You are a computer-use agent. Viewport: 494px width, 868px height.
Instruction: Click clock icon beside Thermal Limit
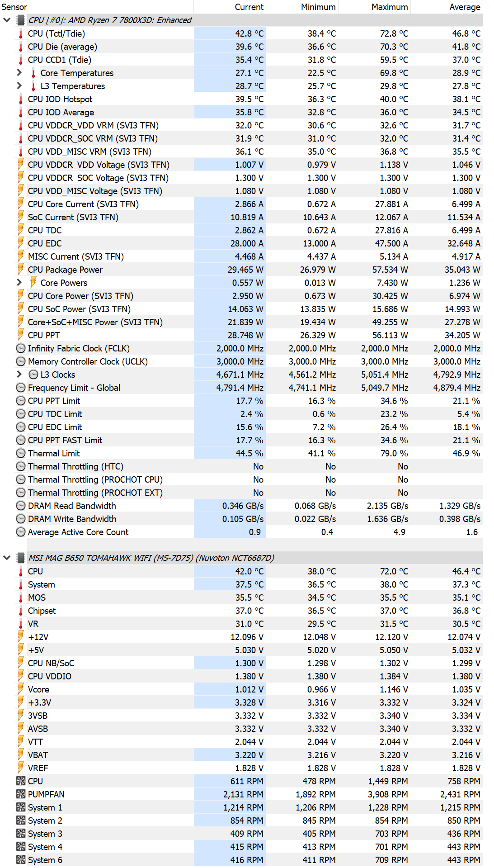coord(21,453)
